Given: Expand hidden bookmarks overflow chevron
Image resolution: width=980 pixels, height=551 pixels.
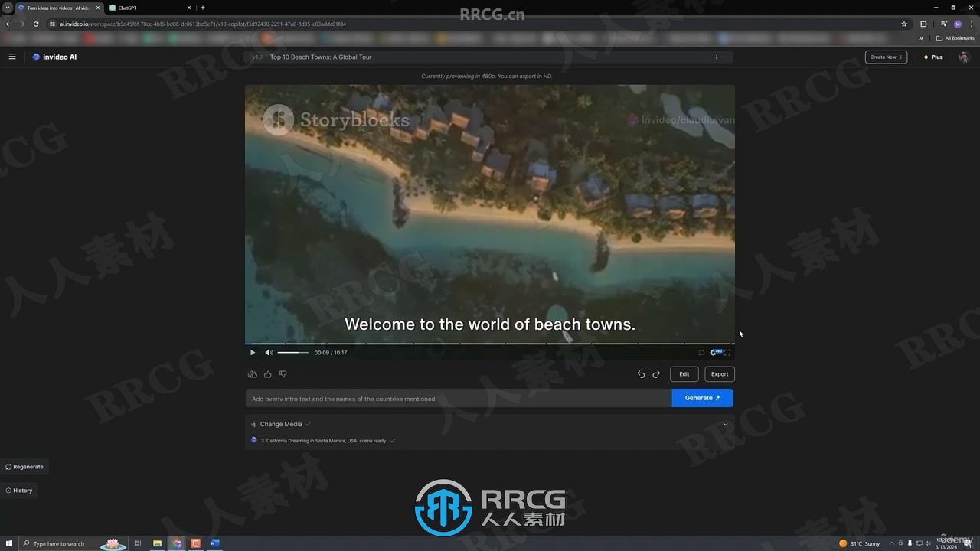Looking at the screenshot, I should 921,38.
